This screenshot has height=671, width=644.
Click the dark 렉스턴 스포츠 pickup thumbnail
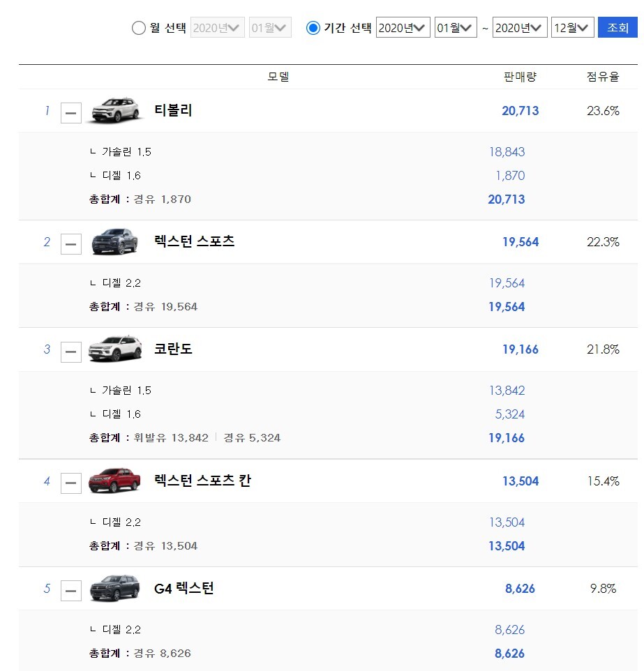tap(115, 241)
